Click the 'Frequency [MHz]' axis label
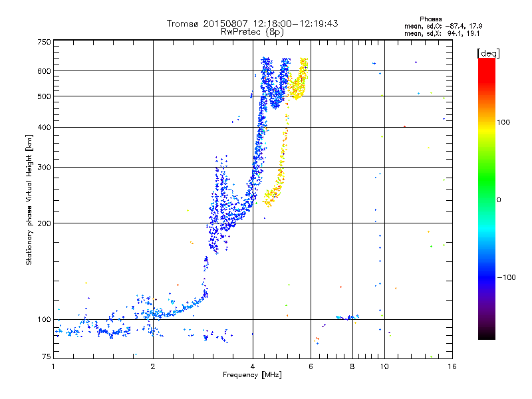This screenshot has height=399, width=532. click(252, 375)
